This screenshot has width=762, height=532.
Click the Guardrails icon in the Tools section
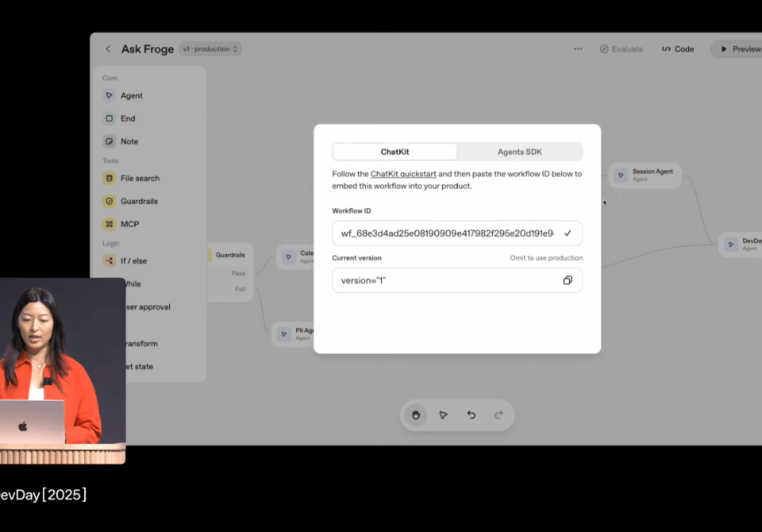point(109,201)
